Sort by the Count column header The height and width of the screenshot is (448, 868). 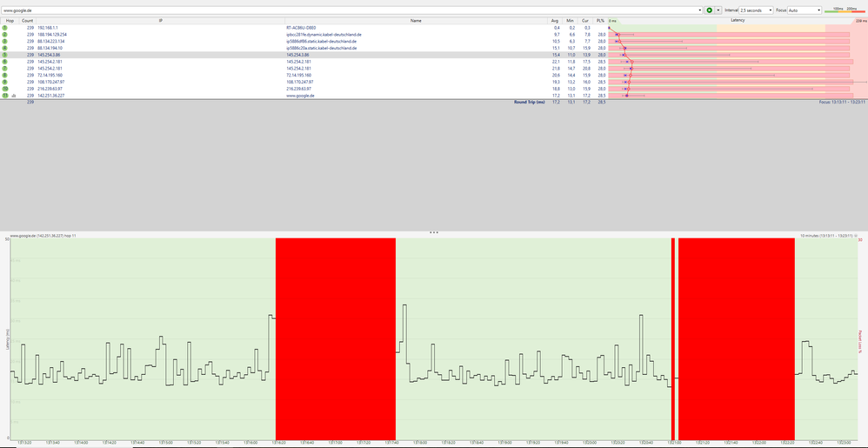pyautogui.click(x=27, y=21)
